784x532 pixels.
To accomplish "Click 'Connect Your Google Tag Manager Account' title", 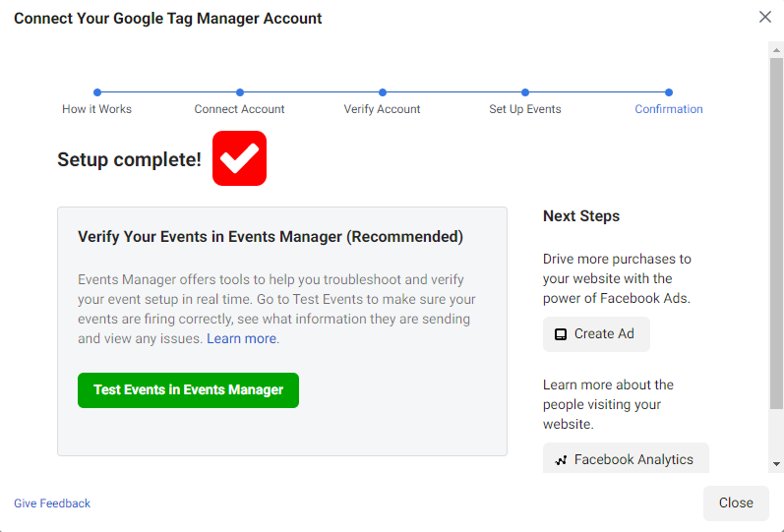I will 167,19.
